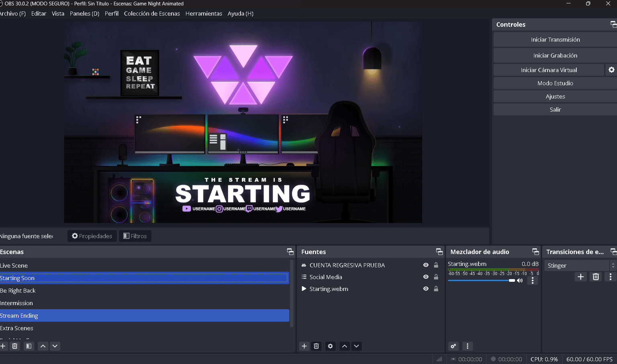This screenshot has width=617, height=364.
Task: Select the Starting.webm source row
Action: coord(370,289)
